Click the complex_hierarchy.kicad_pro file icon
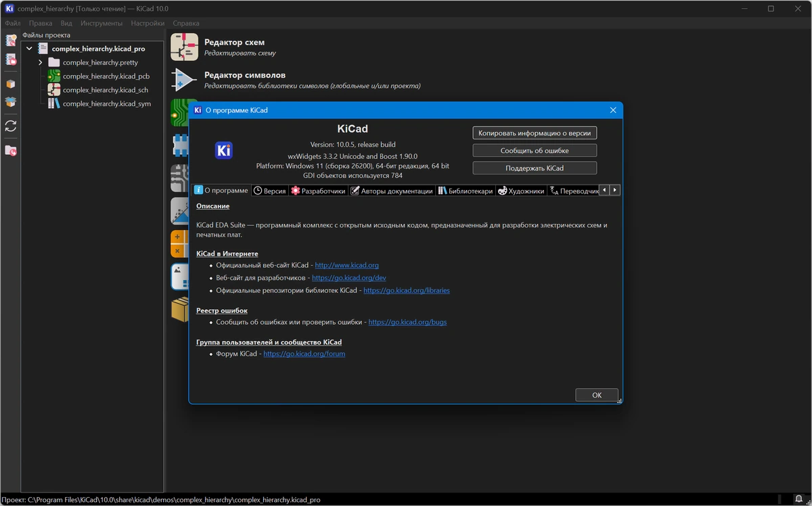 tap(43, 49)
